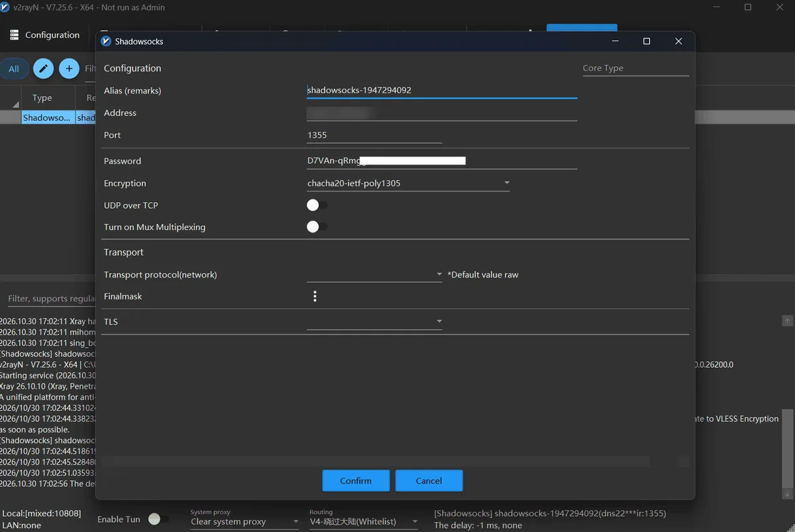Open the Core Type dropdown
Screen dimensions: 795x532
tap(636, 68)
